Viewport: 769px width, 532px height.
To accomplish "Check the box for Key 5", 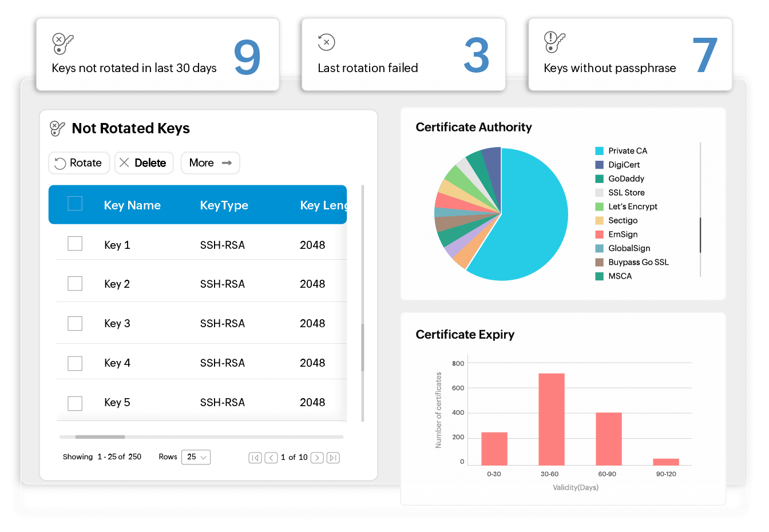I will pyautogui.click(x=75, y=403).
